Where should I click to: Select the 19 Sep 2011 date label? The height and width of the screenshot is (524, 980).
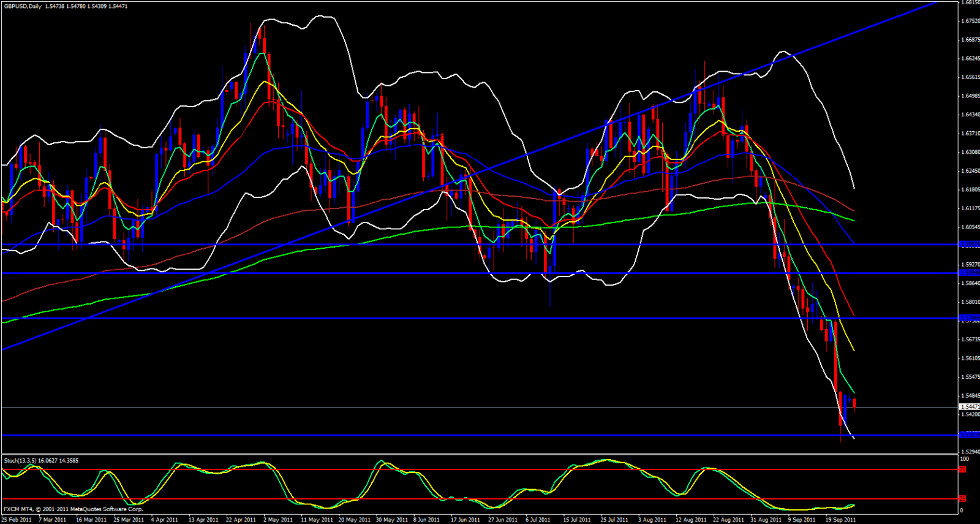tap(840, 520)
